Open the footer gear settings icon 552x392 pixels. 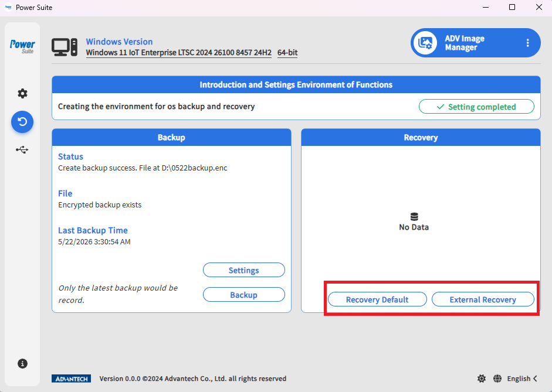(x=481, y=379)
